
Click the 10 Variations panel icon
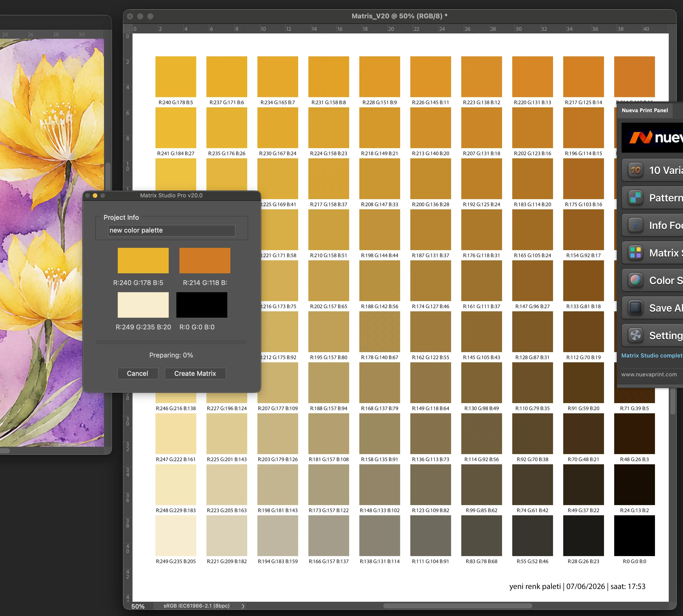click(635, 170)
